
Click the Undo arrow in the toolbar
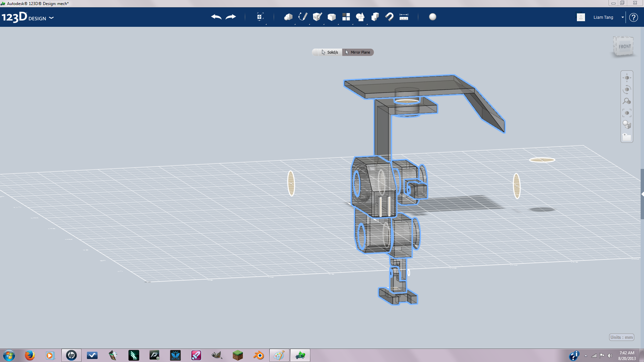tap(216, 17)
